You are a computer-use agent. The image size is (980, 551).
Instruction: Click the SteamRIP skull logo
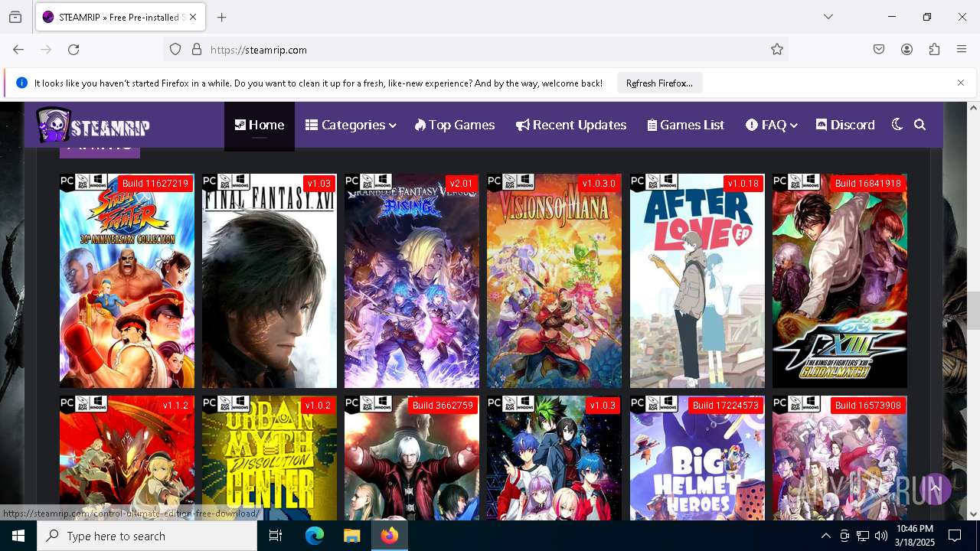click(93, 125)
